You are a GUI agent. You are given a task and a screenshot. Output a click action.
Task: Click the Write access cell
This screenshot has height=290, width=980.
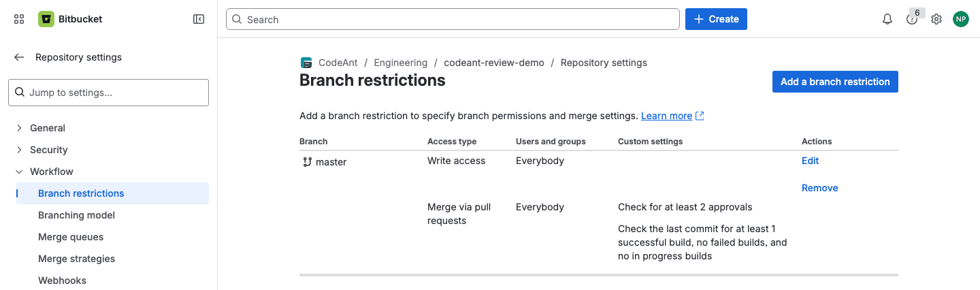pyautogui.click(x=456, y=161)
